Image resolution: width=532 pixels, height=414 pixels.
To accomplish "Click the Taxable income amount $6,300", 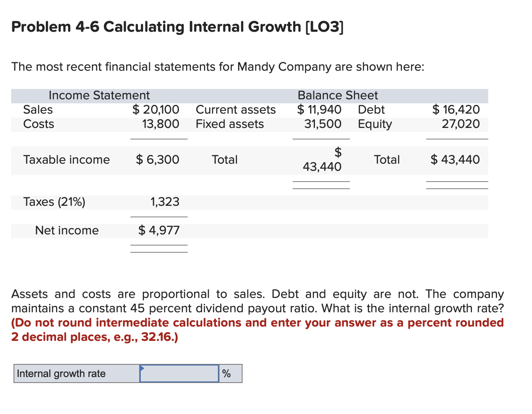I will point(157,159).
